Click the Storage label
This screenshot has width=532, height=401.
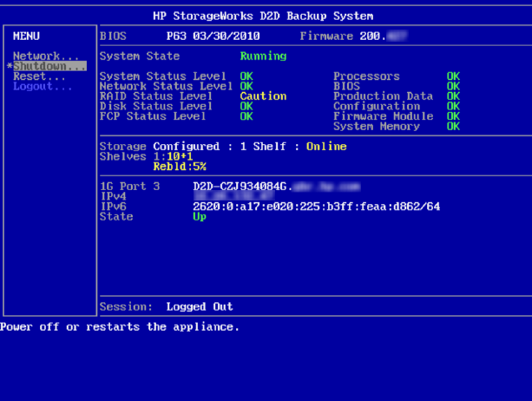(123, 146)
